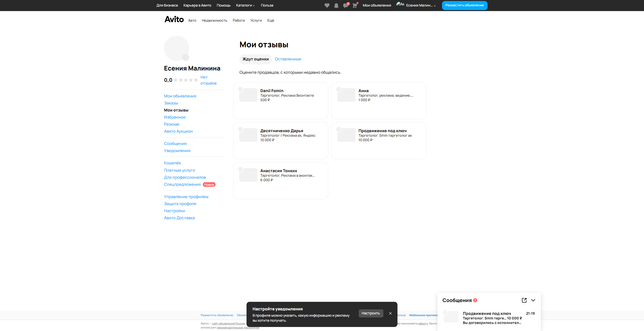Open messages chat bubble icon in header
Image resolution: width=644 pixels, height=331 pixels.
345,6
